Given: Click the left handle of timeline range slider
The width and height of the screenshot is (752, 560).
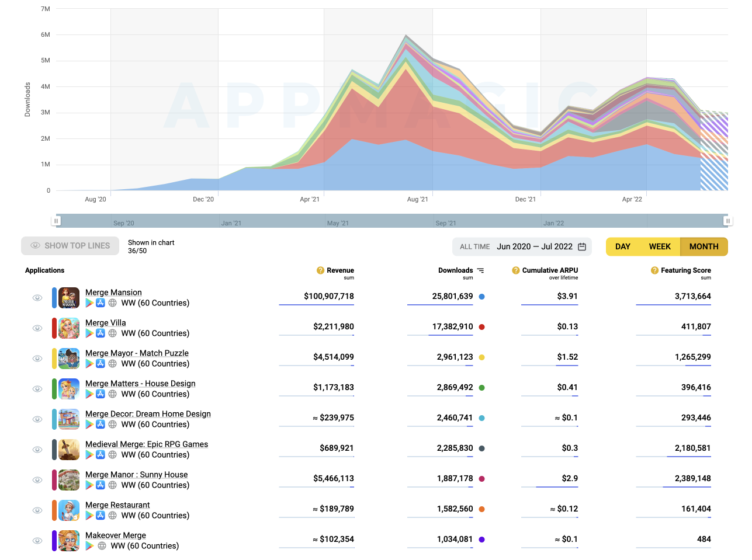Looking at the screenshot, I should click(56, 221).
